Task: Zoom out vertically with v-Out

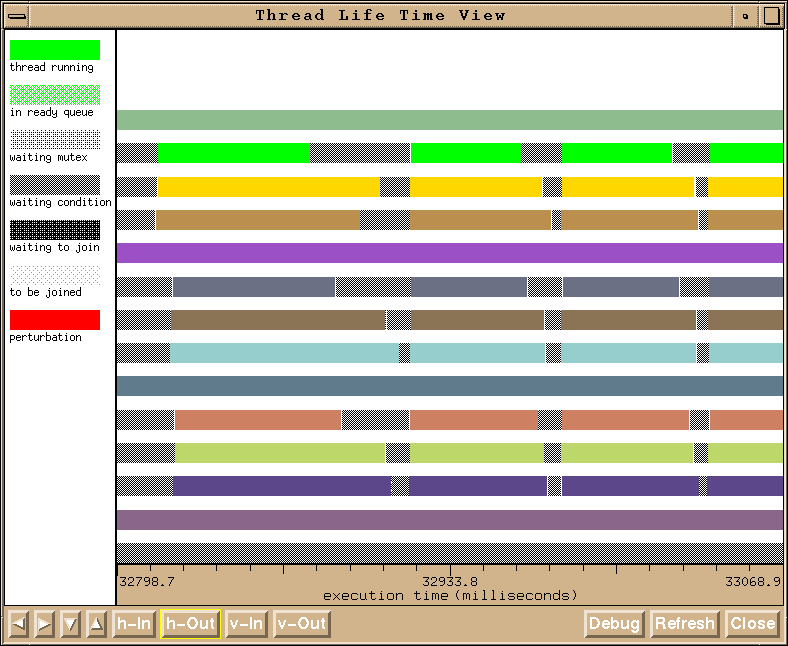Action: [301, 624]
